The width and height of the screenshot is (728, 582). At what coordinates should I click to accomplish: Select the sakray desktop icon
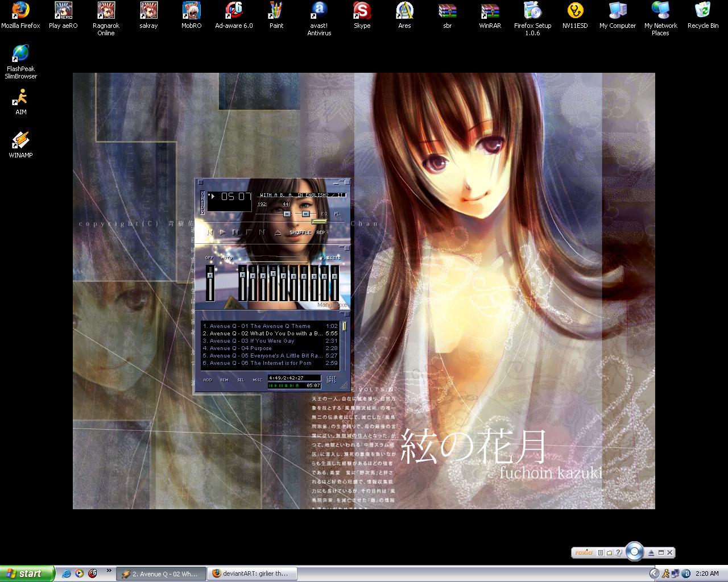pos(148,15)
